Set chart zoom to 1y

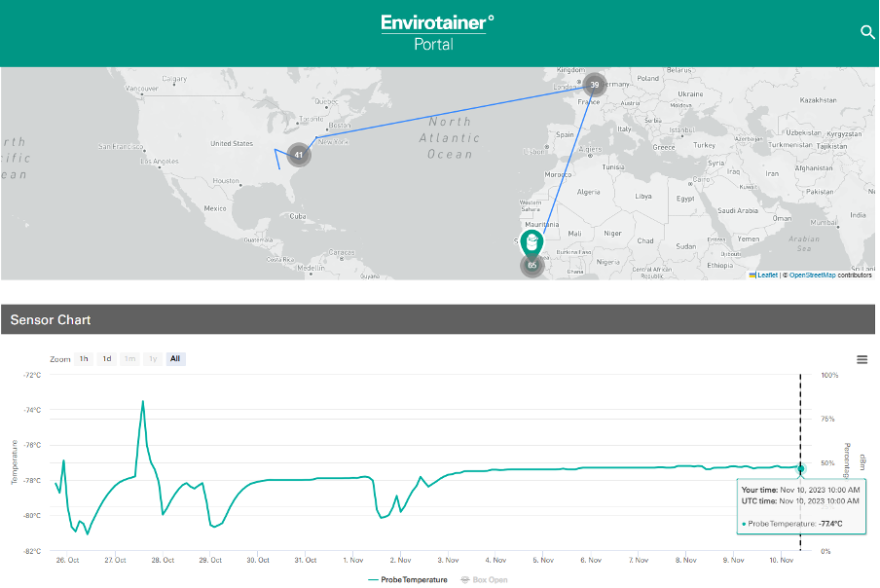pos(153,359)
